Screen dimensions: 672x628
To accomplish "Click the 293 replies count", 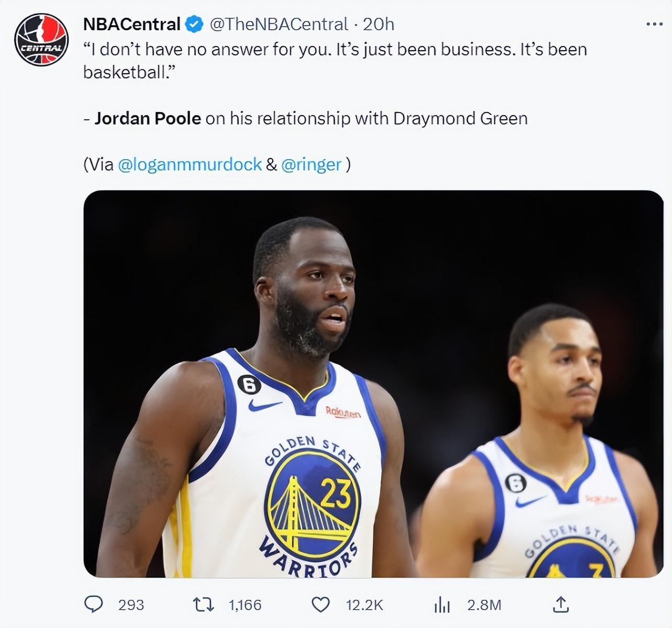I will pos(131,605).
